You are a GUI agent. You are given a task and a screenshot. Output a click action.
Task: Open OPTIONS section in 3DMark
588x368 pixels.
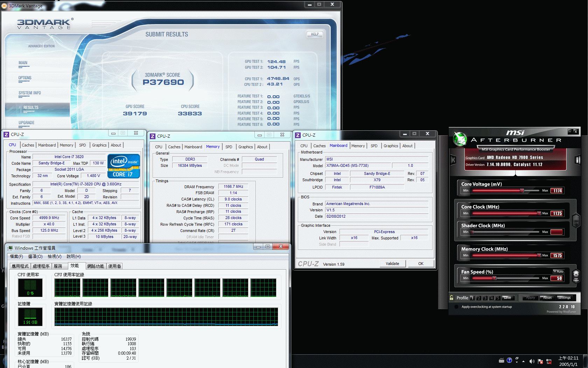click(x=25, y=78)
